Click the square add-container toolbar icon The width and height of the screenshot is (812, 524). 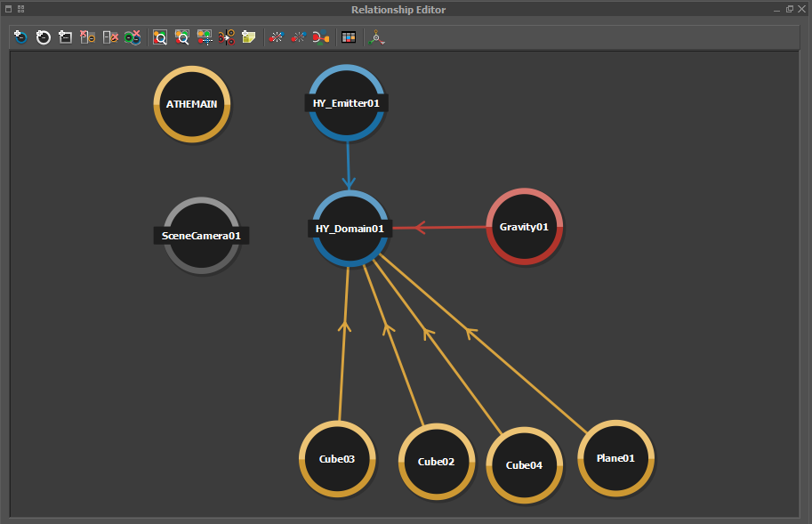[65, 37]
